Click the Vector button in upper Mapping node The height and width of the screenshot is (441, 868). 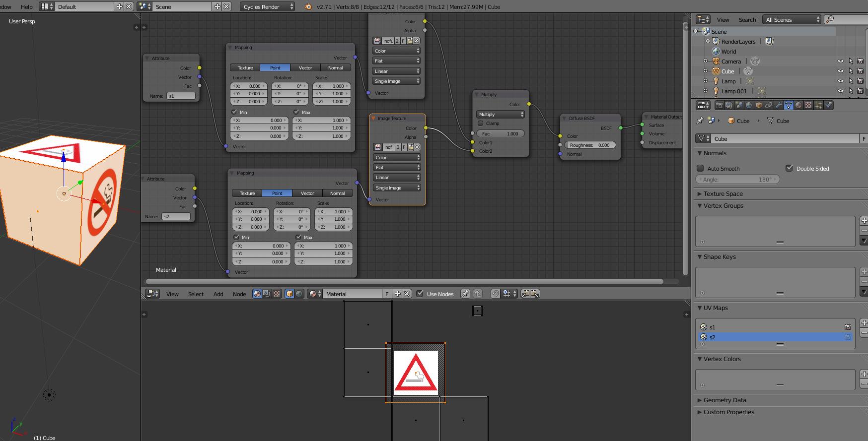(305, 68)
